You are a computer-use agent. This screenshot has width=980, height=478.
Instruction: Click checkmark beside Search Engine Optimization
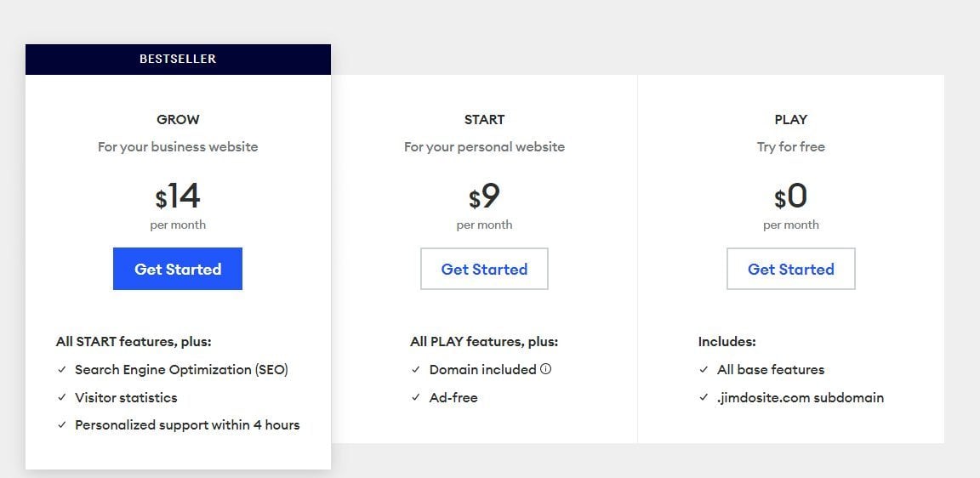point(62,369)
